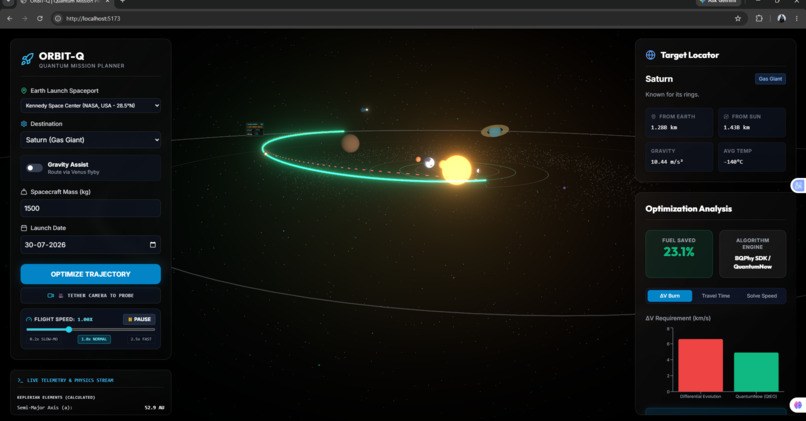
Task: Select 1.0x Normal speed preset
Action: [x=94, y=339]
